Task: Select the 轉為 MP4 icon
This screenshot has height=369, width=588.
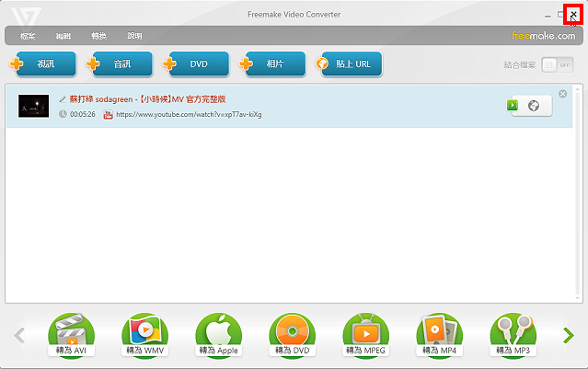Action: click(x=440, y=335)
